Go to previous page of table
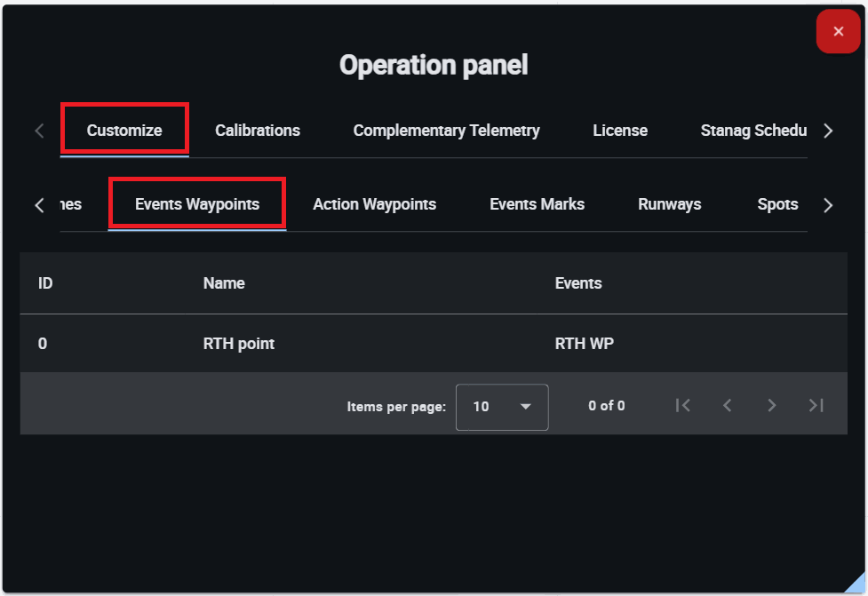 727,406
